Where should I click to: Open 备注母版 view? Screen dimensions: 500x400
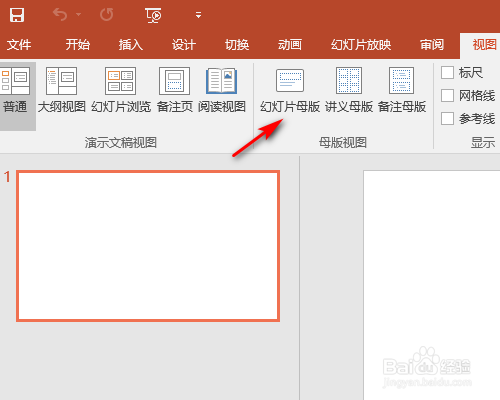click(x=402, y=90)
